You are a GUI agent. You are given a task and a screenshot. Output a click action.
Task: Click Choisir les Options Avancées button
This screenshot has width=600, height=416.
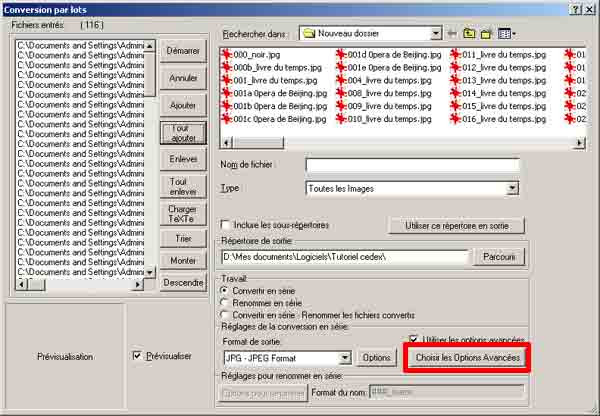(469, 358)
